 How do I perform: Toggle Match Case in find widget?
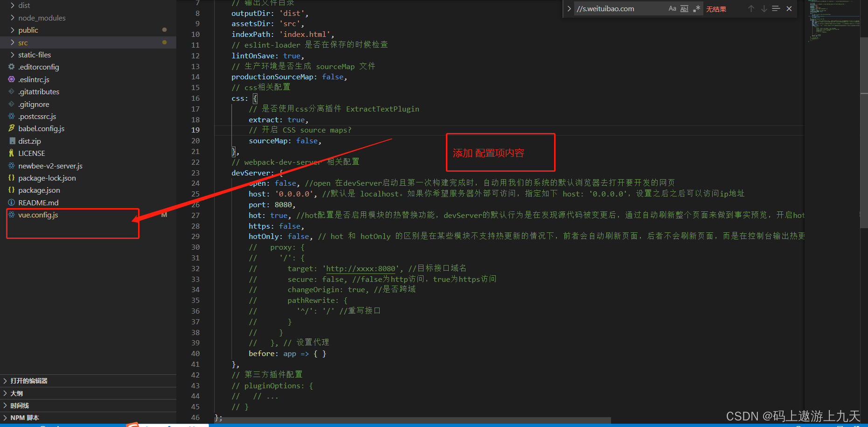click(672, 8)
